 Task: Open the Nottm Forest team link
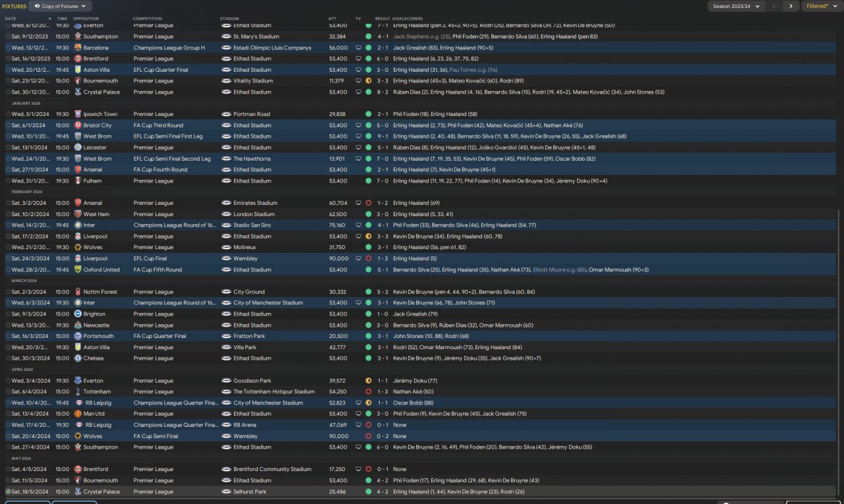[x=100, y=292]
